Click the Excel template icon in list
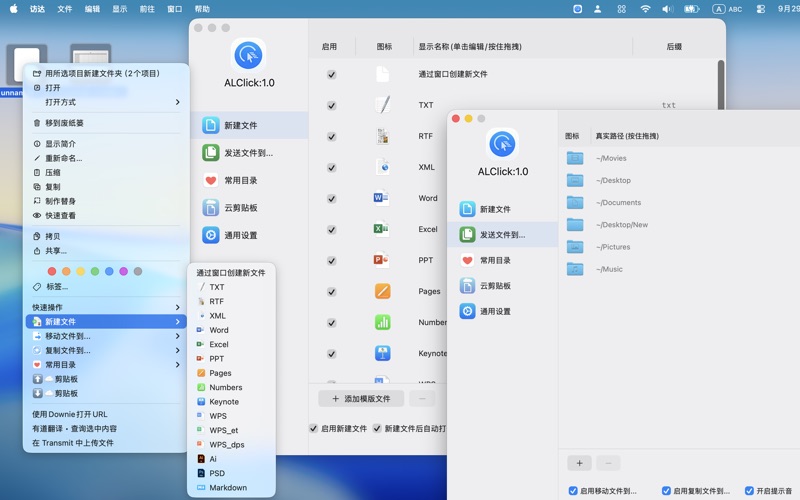The width and height of the screenshot is (800, 500). coord(381,229)
